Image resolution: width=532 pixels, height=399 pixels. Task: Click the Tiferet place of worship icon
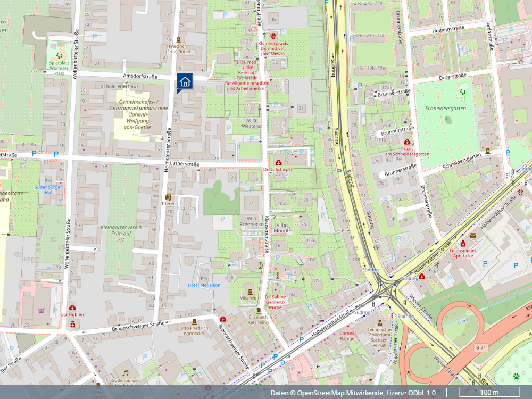coord(168,197)
